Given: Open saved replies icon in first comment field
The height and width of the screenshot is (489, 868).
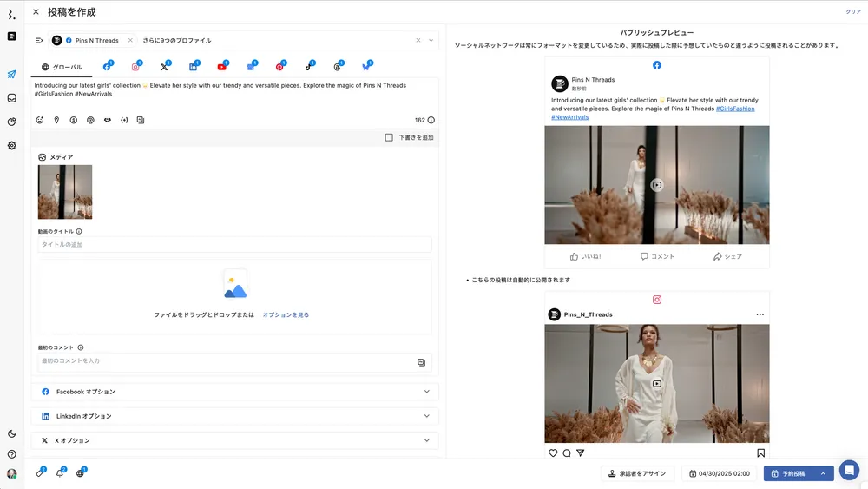Looking at the screenshot, I should point(421,362).
